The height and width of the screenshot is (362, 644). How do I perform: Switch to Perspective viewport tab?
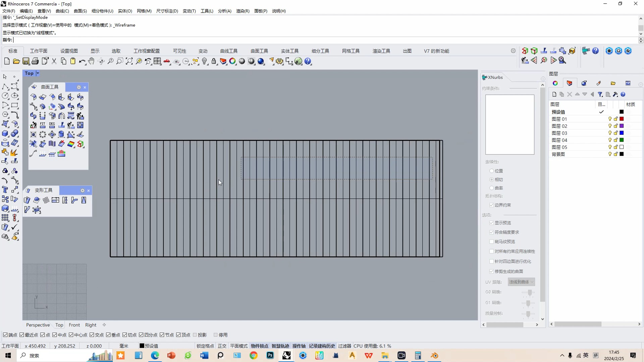[38, 325]
